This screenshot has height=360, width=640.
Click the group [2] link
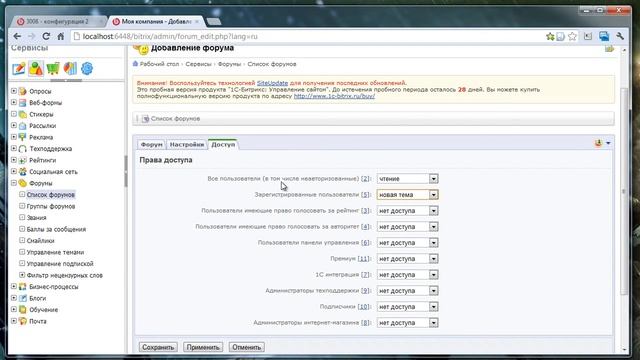click(365, 179)
